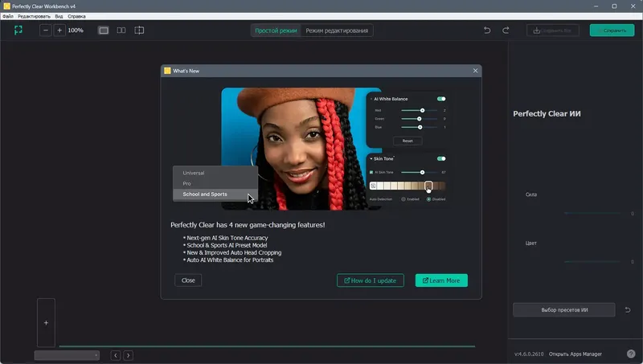Maximize the Perfectly Clear Workbench window
The width and height of the screenshot is (643, 364).
pyautogui.click(x=614, y=6)
